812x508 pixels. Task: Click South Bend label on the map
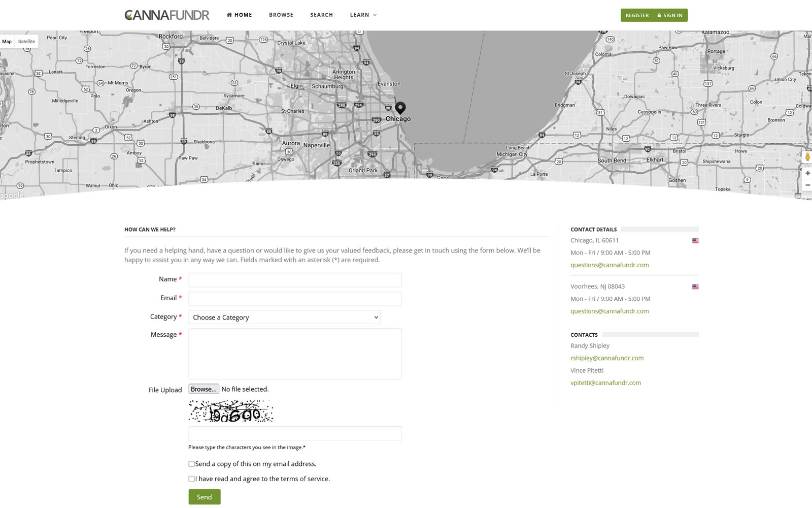pos(612,161)
